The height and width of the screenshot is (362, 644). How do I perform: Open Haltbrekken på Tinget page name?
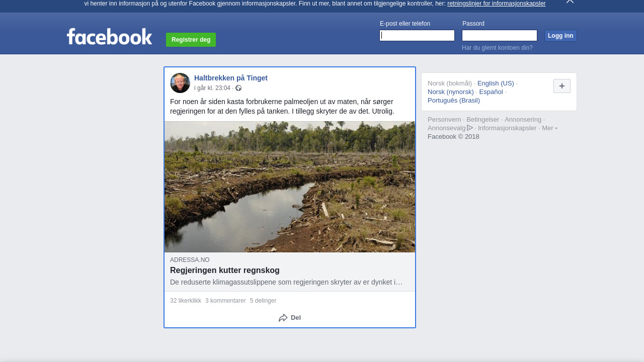(231, 78)
